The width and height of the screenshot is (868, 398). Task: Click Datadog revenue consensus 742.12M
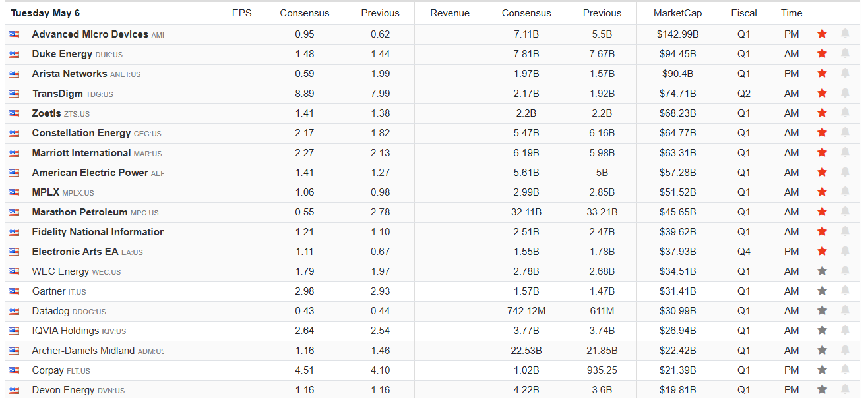(526, 311)
